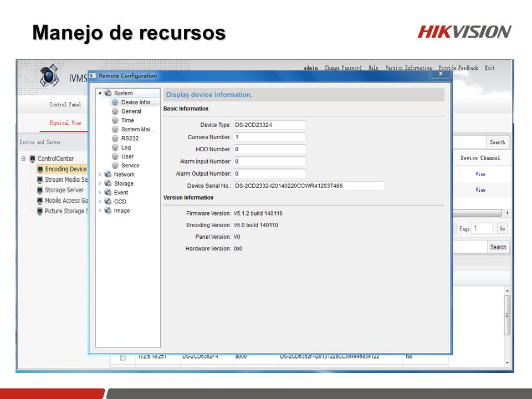The width and height of the screenshot is (532, 399).
Task: Click the first View link
Action: 480,174
